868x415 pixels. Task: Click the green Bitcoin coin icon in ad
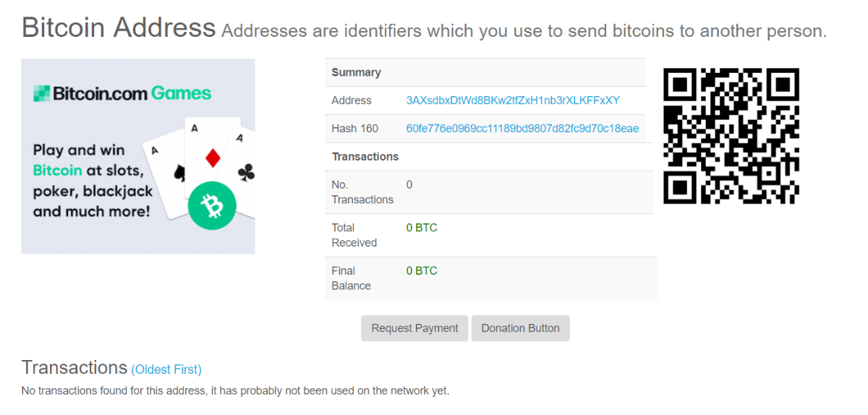coord(213,207)
